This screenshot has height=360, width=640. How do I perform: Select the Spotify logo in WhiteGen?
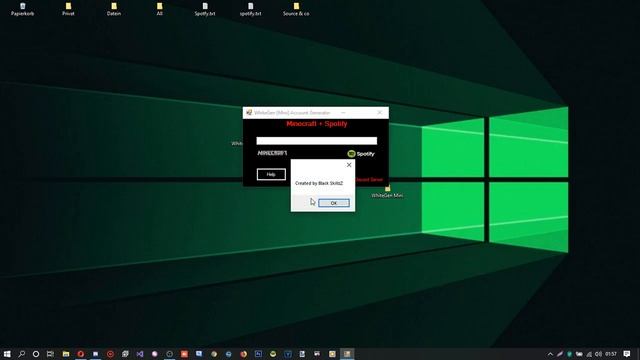click(361, 154)
